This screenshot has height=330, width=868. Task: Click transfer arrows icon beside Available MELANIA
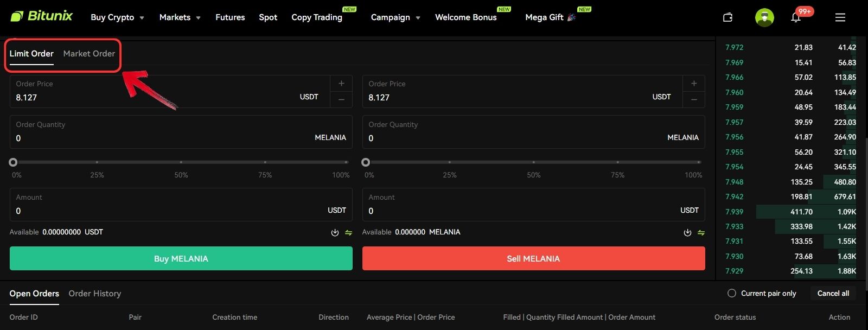point(701,232)
